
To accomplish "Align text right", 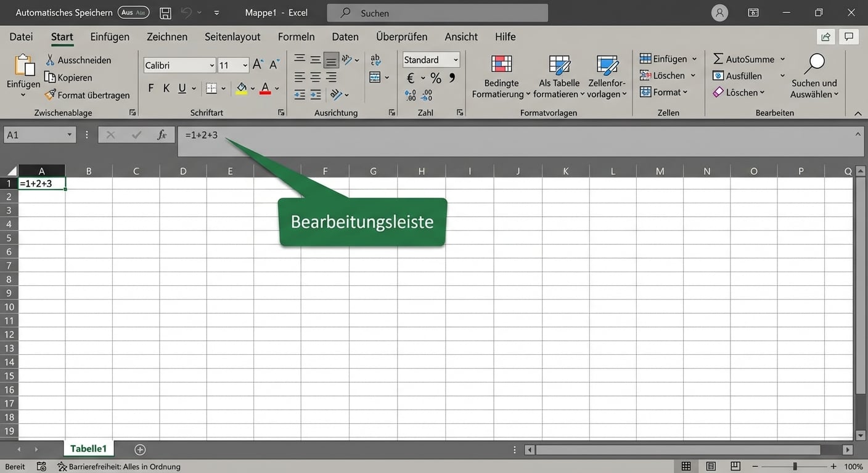I will [x=331, y=77].
